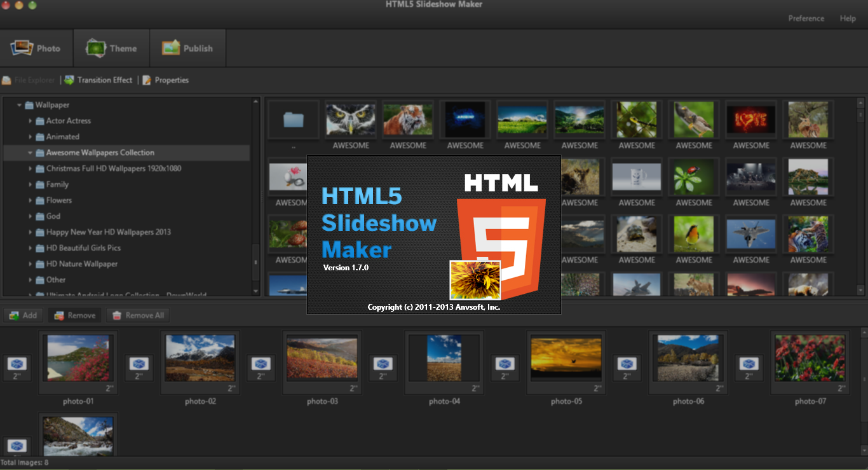This screenshot has width=868, height=470.
Task: Click the Add button icon
Action: tap(14, 315)
